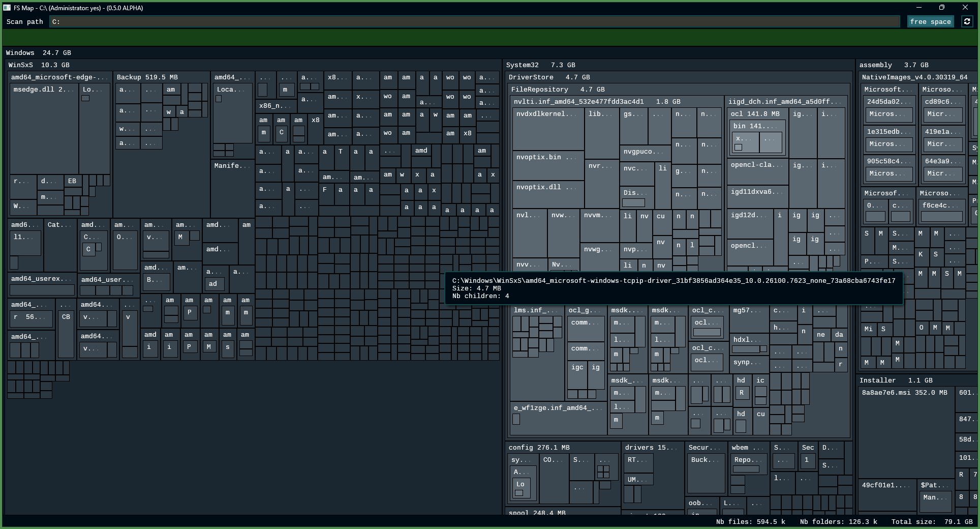980x529 pixels.
Task: Select the nvoptix.bin file block
Action: coord(548,165)
